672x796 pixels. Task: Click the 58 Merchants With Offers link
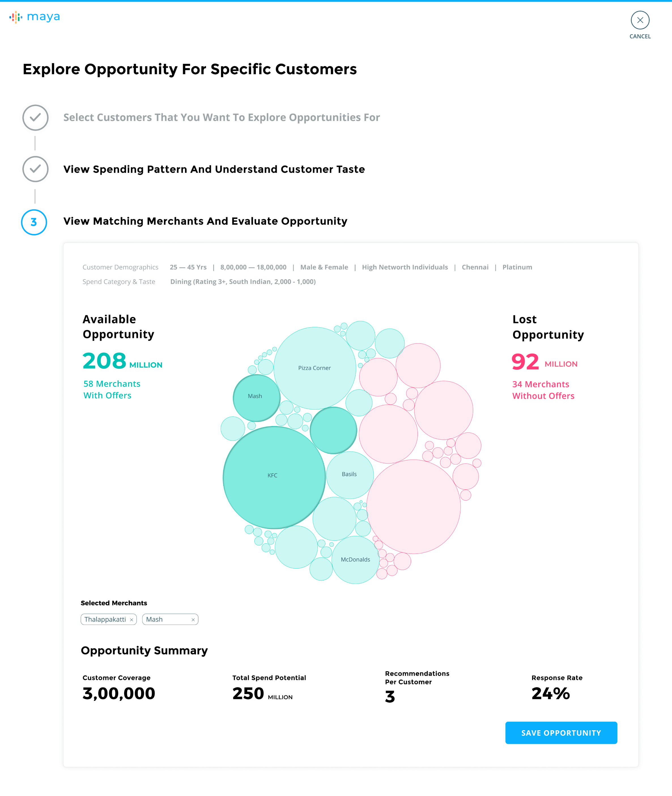pos(112,389)
